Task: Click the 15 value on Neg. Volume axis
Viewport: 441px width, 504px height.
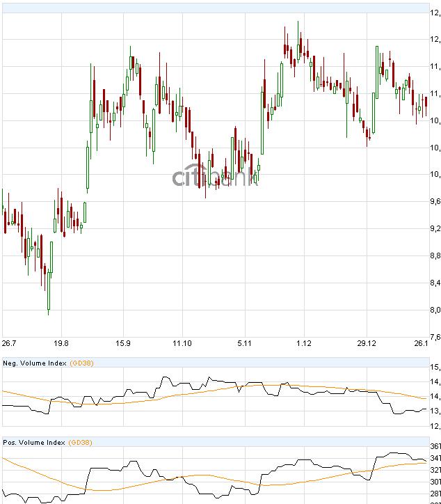Action: [435, 367]
